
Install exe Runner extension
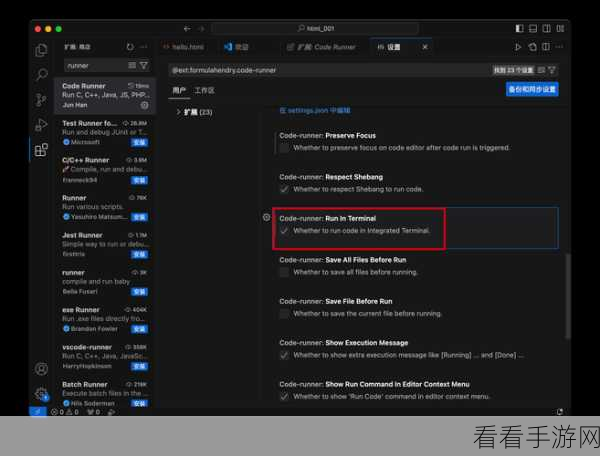click(139, 329)
